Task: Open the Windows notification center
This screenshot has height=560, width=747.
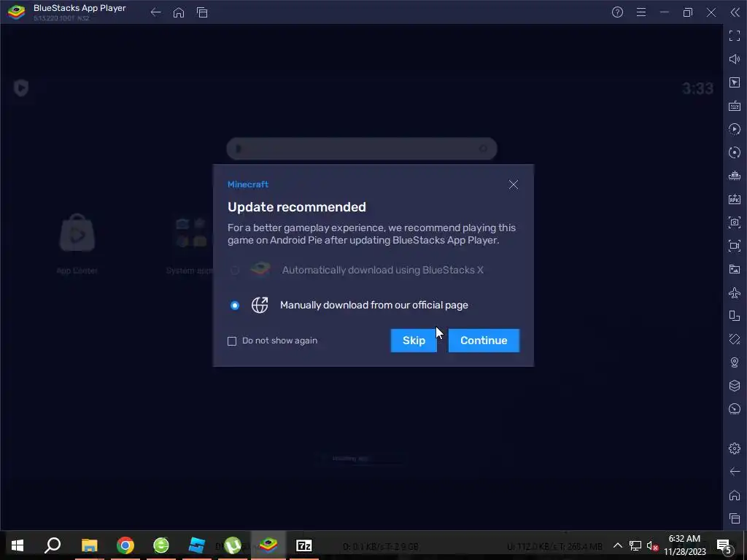Action: coord(724,546)
